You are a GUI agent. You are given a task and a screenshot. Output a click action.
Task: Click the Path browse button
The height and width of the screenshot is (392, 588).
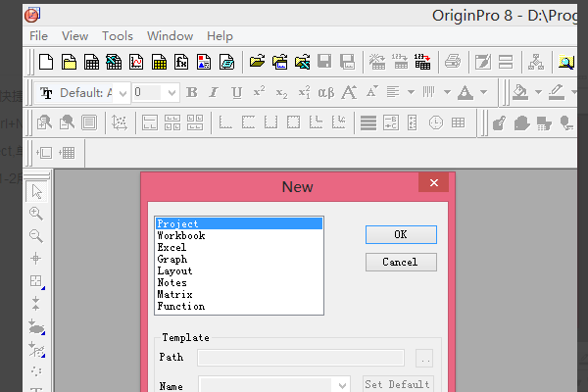pyautogui.click(x=424, y=359)
